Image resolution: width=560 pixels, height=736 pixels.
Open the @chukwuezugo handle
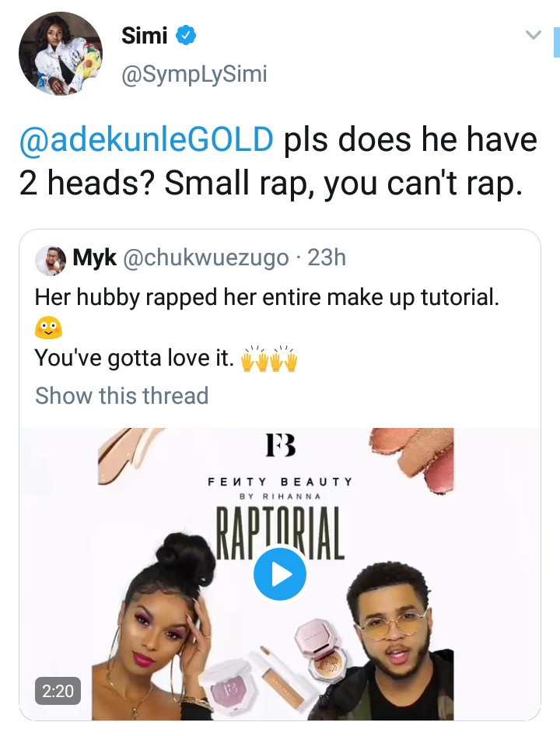[206, 258]
